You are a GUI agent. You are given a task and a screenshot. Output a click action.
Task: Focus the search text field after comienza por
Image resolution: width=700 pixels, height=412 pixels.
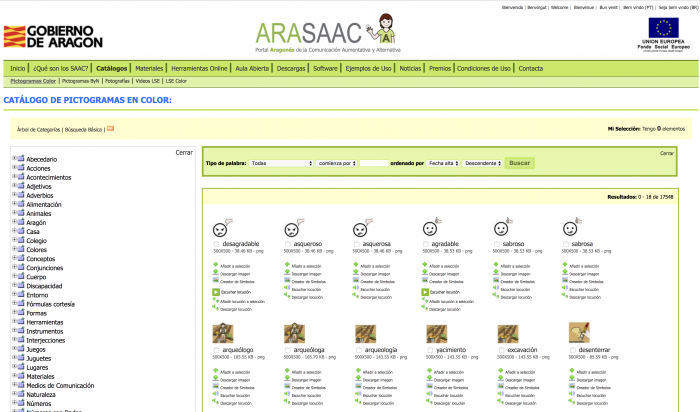click(373, 162)
